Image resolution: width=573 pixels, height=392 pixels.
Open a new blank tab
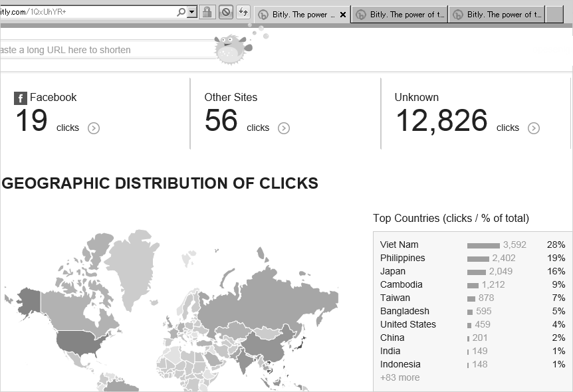(x=554, y=15)
